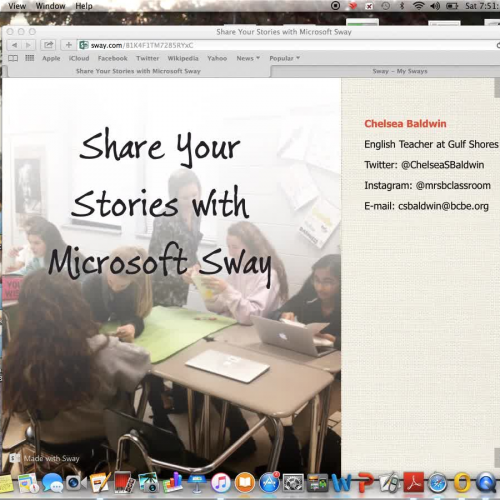This screenshot has width=500, height=500.
Task: Go forward using Safari's forward arrow
Action: pos(29,45)
